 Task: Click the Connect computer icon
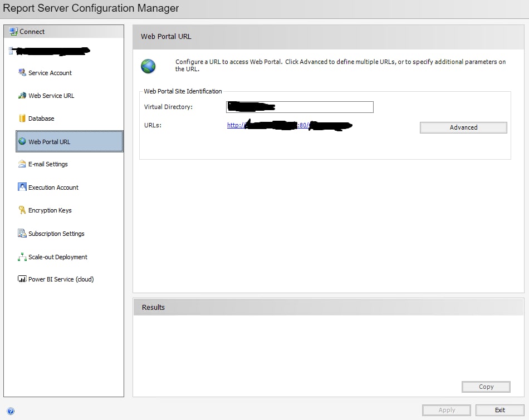pos(13,32)
